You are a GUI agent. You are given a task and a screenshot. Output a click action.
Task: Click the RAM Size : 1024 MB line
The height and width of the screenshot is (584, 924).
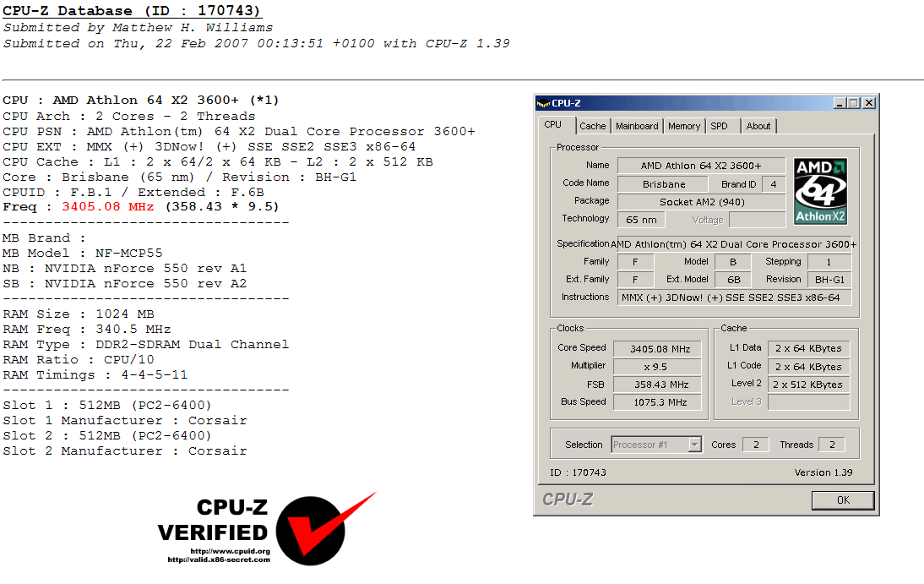coord(79,314)
